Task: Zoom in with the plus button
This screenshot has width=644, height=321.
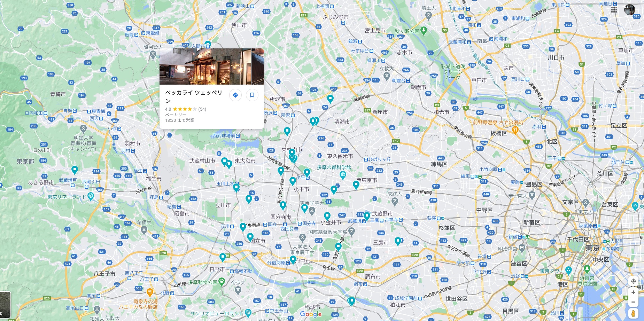Action: point(633,292)
